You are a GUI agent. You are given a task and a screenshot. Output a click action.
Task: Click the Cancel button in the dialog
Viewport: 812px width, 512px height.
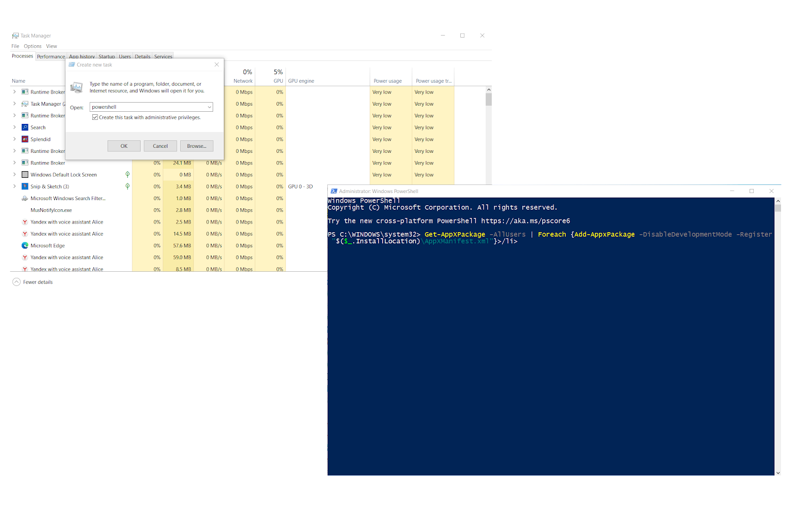pyautogui.click(x=160, y=146)
